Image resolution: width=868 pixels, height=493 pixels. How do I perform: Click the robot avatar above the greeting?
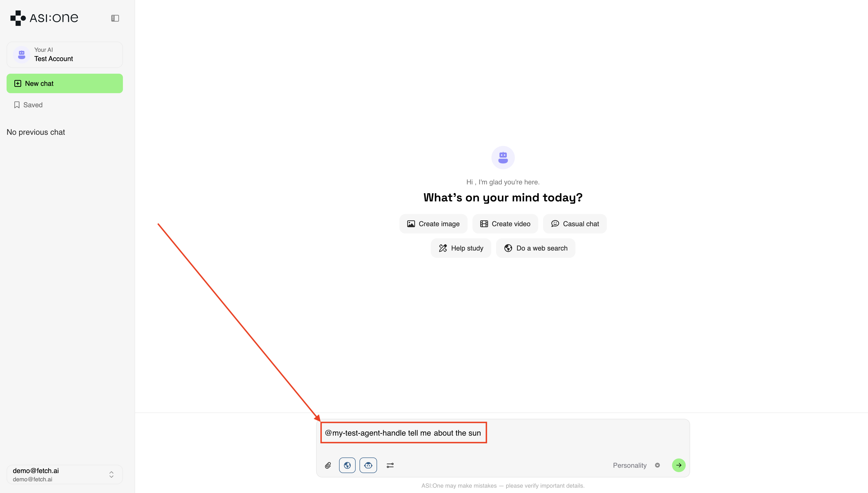(x=503, y=157)
